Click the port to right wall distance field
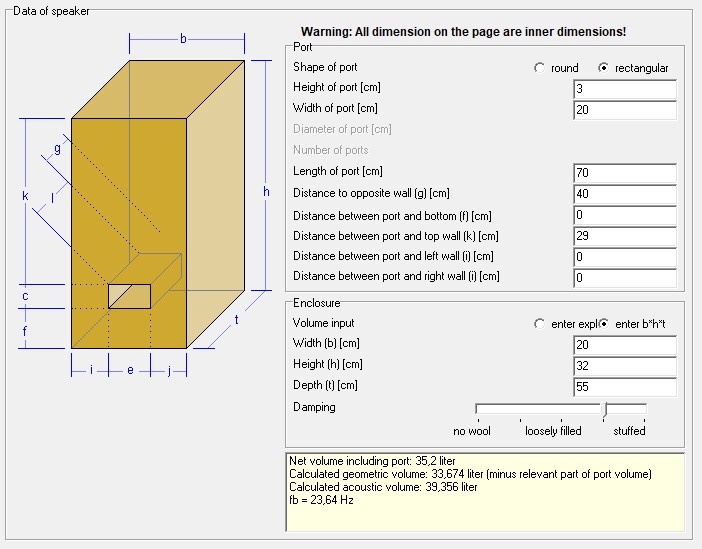The width and height of the screenshot is (702, 549). tap(625, 278)
